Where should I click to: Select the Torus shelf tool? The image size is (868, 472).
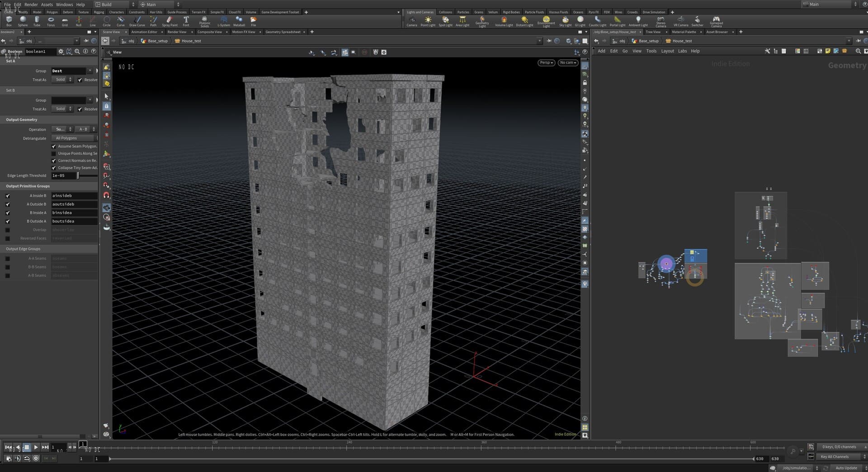(x=51, y=21)
